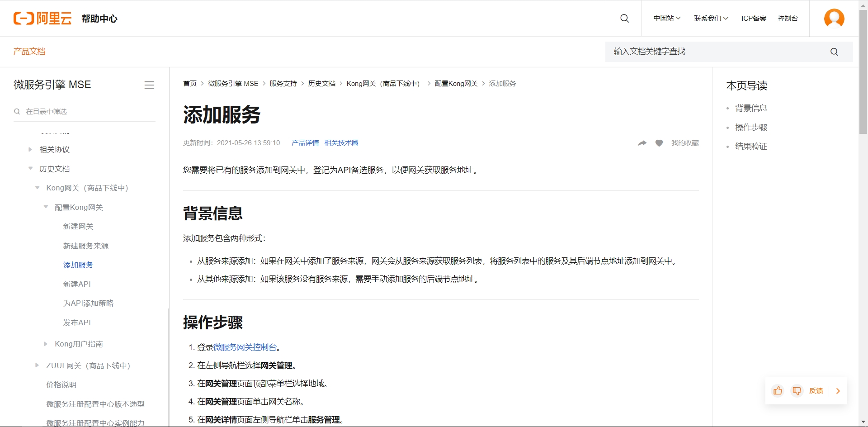Viewport: 868px width, 427px height.
Task: Click the share arrow icon
Action: coord(642,143)
